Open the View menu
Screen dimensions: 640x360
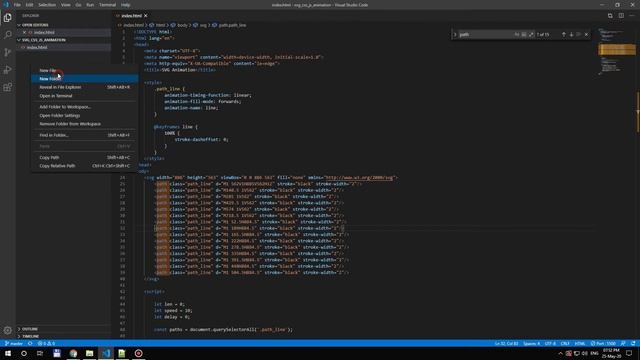66,5
